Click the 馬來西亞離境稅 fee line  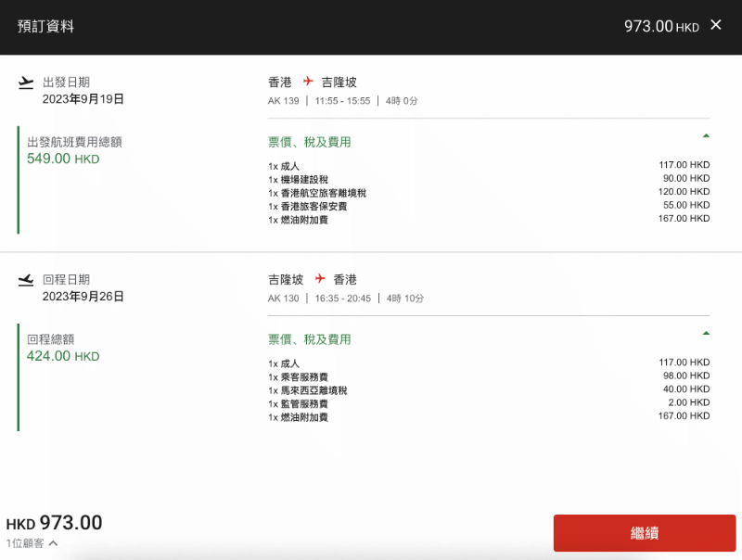(x=489, y=389)
